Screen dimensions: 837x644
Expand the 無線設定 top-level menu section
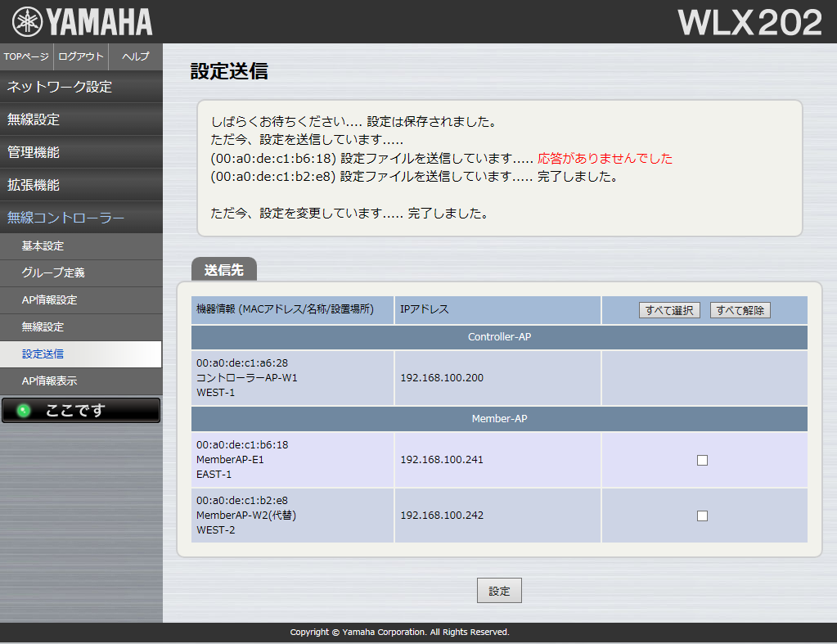coord(81,119)
